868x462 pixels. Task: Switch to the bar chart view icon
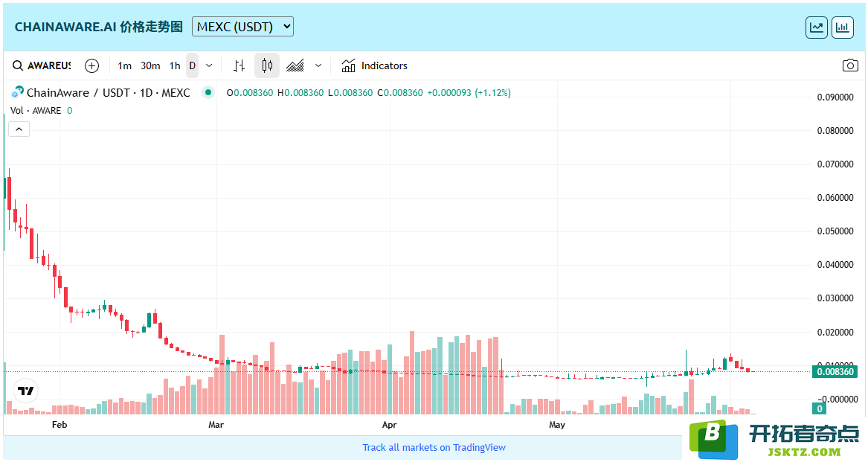coord(842,27)
